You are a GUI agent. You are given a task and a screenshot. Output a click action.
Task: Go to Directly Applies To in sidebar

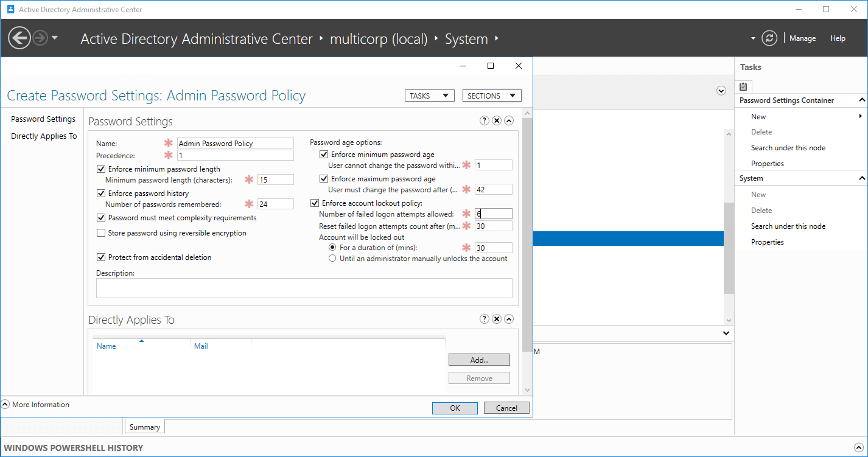pyautogui.click(x=44, y=136)
